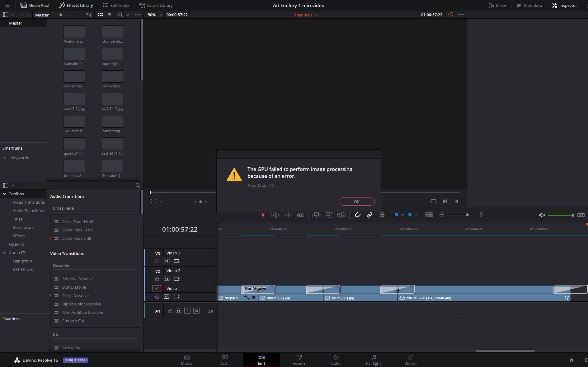Select the Blur Dissolve transition on timeline
Viewport: 588px width, 367px height.
[x=258, y=289]
